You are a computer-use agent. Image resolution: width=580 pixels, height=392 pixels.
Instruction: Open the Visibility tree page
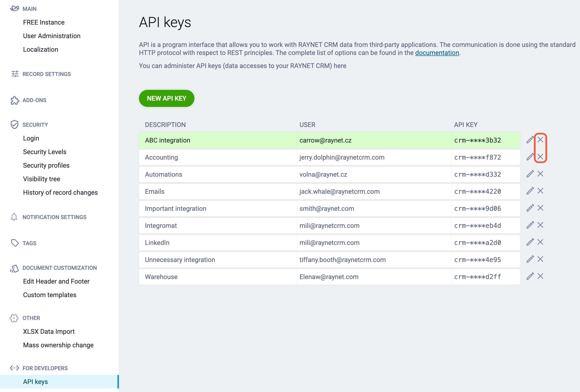tap(42, 179)
